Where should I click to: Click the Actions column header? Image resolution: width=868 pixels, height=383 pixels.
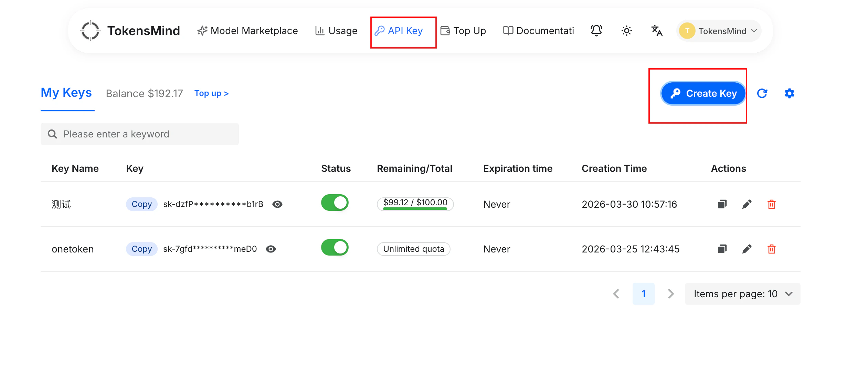point(728,168)
